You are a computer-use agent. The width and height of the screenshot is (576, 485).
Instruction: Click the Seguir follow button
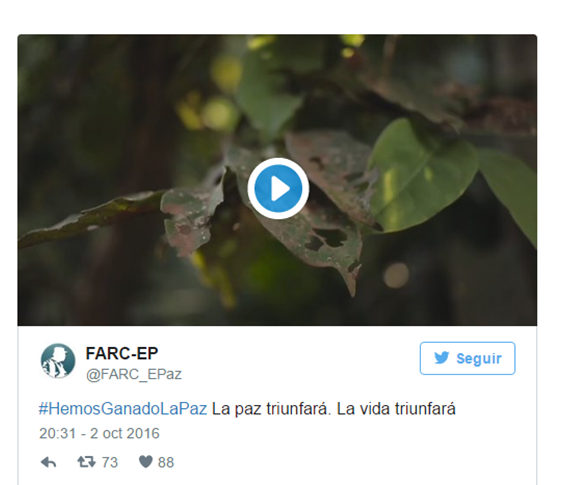click(x=467, y=358)
